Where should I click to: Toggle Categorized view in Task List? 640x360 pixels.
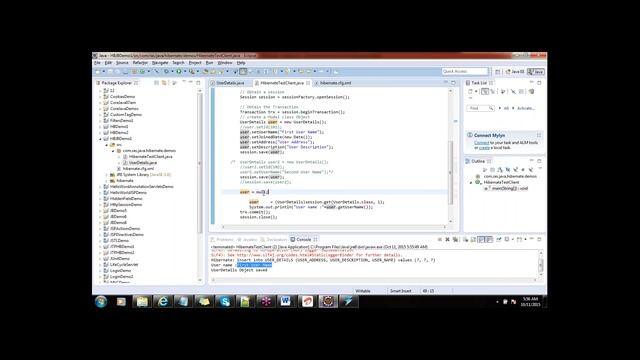pos(485,92)
